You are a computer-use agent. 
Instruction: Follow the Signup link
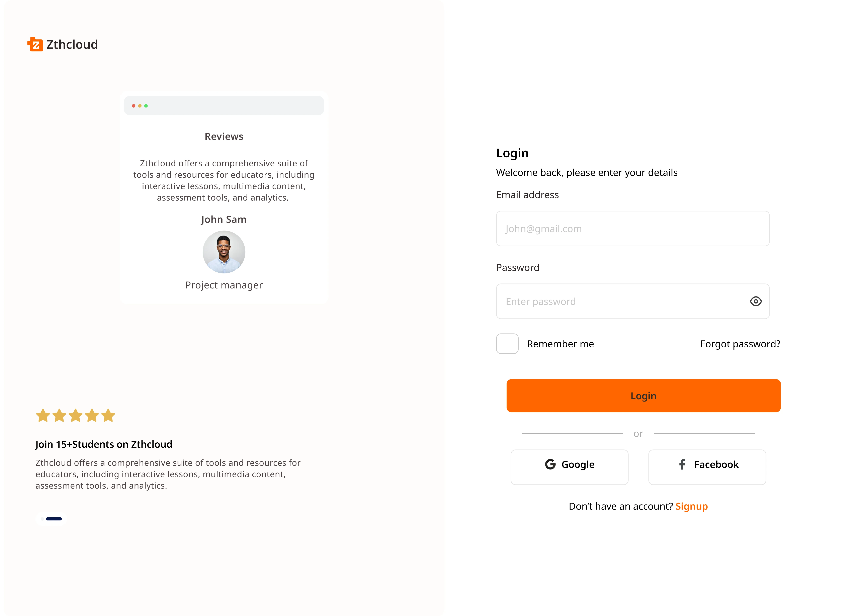tap(692, 506)
